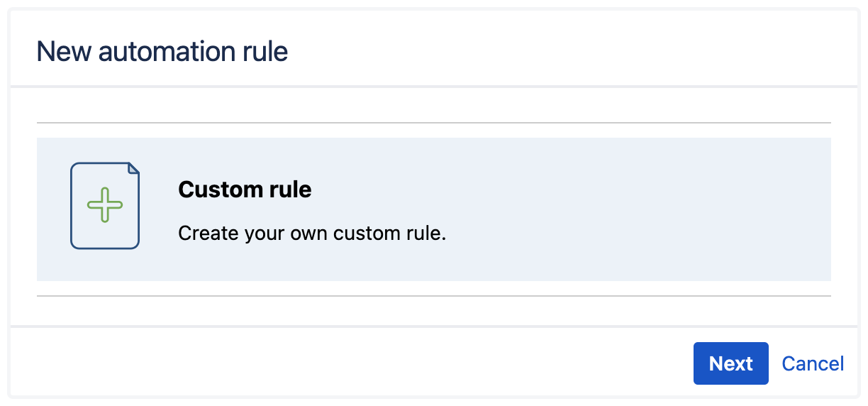Pick the blue-outlined page icon

104,206
